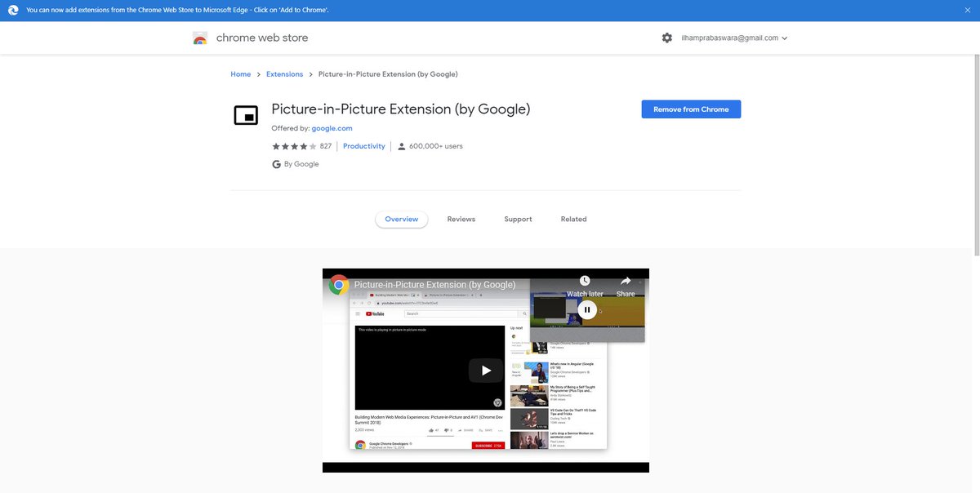Select the Overview tab
This screenshot has width=980, height=493.
402,219
